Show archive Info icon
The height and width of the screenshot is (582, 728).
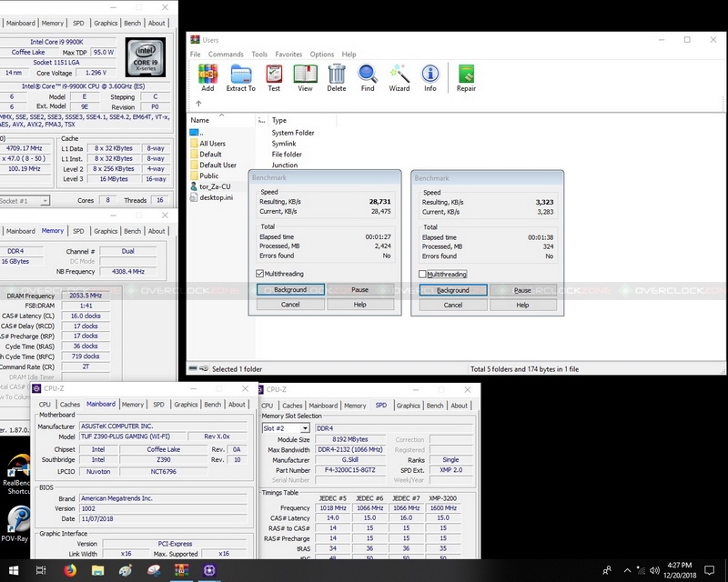[430, 78]
